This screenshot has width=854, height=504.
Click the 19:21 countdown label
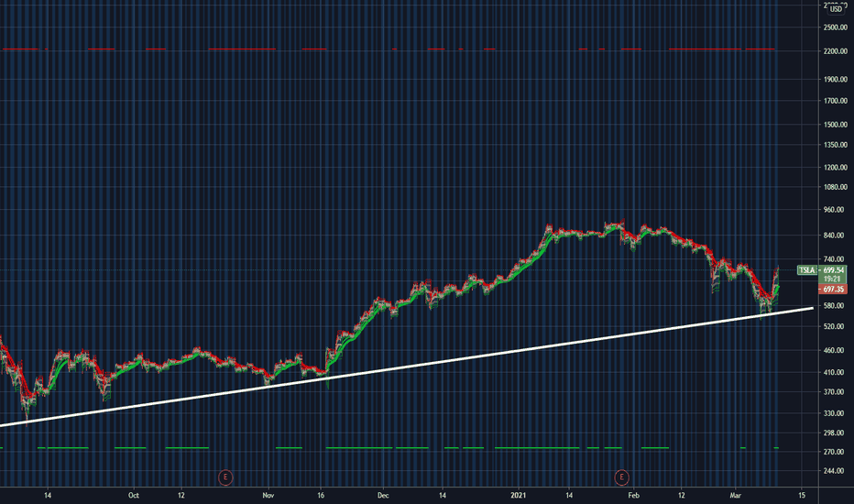coord(833,279)
